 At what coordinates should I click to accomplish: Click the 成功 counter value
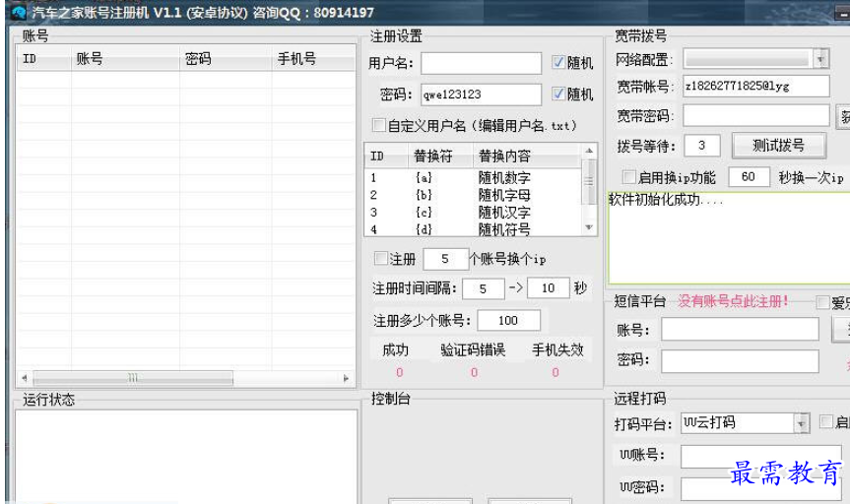(400, 372)
